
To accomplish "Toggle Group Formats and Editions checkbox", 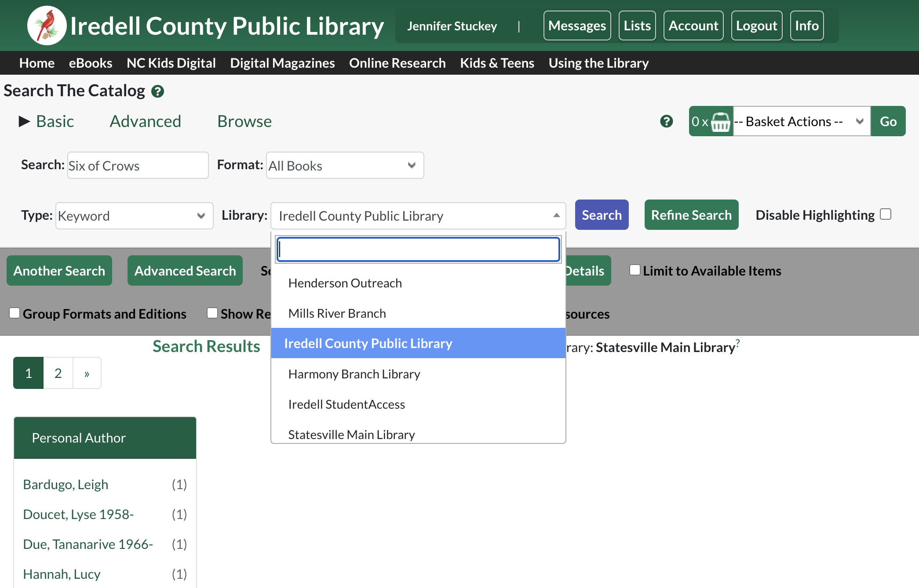I will click(15, 313).
